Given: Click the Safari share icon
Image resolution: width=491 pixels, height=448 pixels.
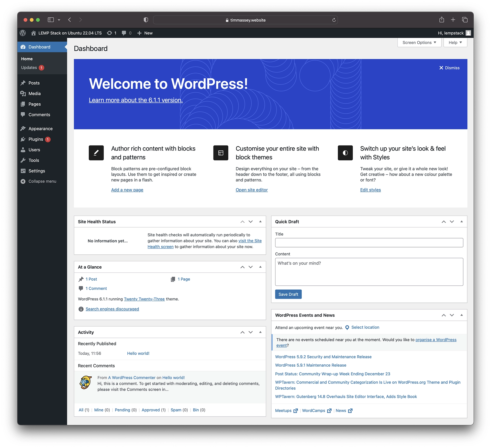Looking at the screenshot, I should click(x=442, y=20).
